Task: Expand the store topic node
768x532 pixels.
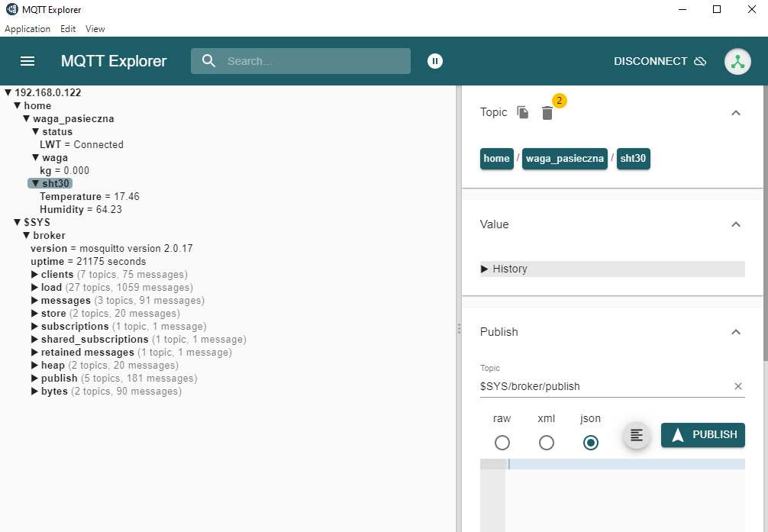Action: tap(35, 314)
